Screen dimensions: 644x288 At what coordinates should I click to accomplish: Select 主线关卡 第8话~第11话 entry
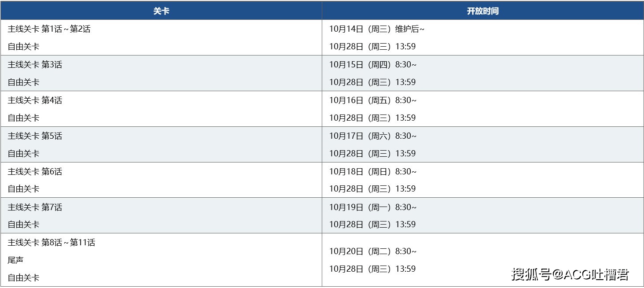pyautogui.click(x=51, y=243)
